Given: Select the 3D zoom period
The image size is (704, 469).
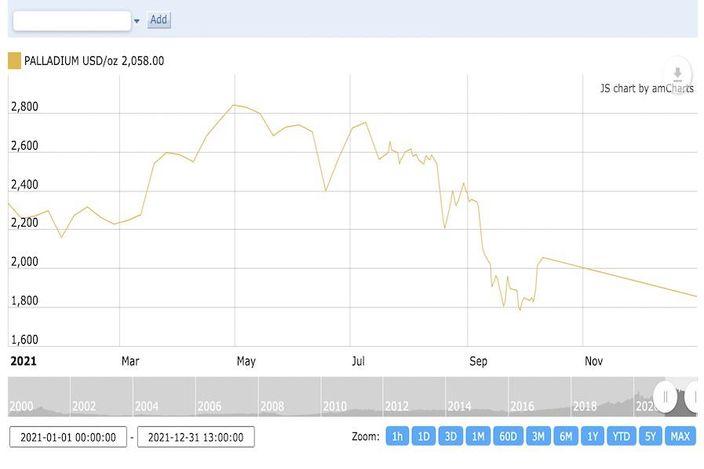Looking at the screenshot, I should tap(451, 437).
